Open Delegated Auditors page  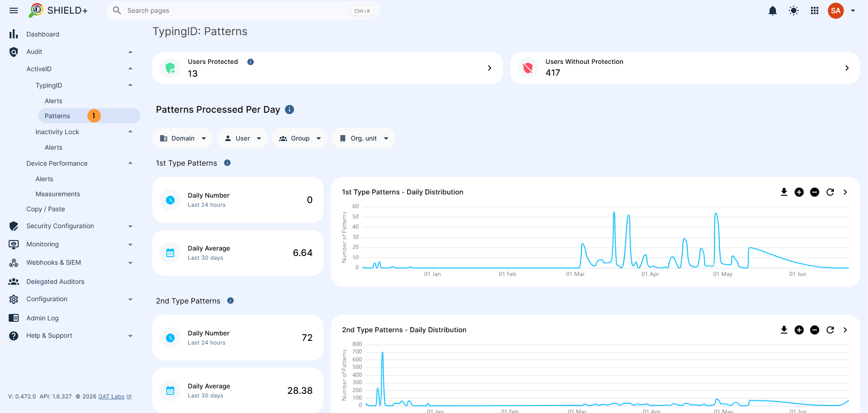tap(55, 282)
